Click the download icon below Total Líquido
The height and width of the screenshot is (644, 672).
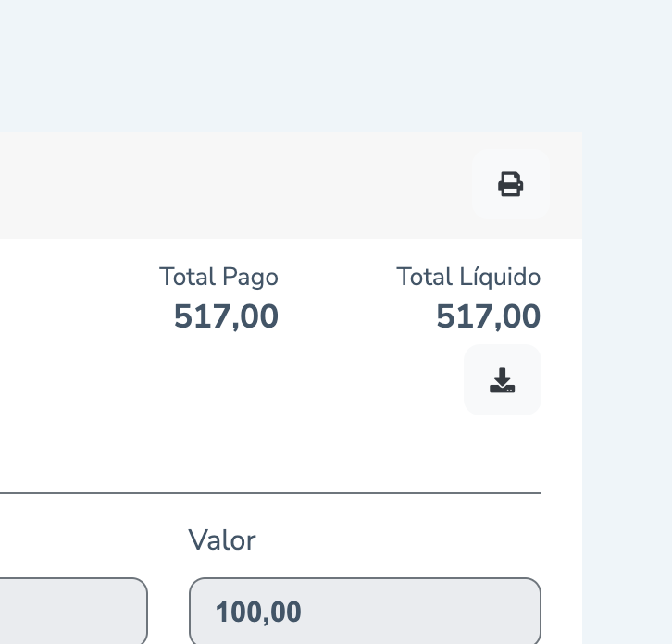click(x=503, y=380)
